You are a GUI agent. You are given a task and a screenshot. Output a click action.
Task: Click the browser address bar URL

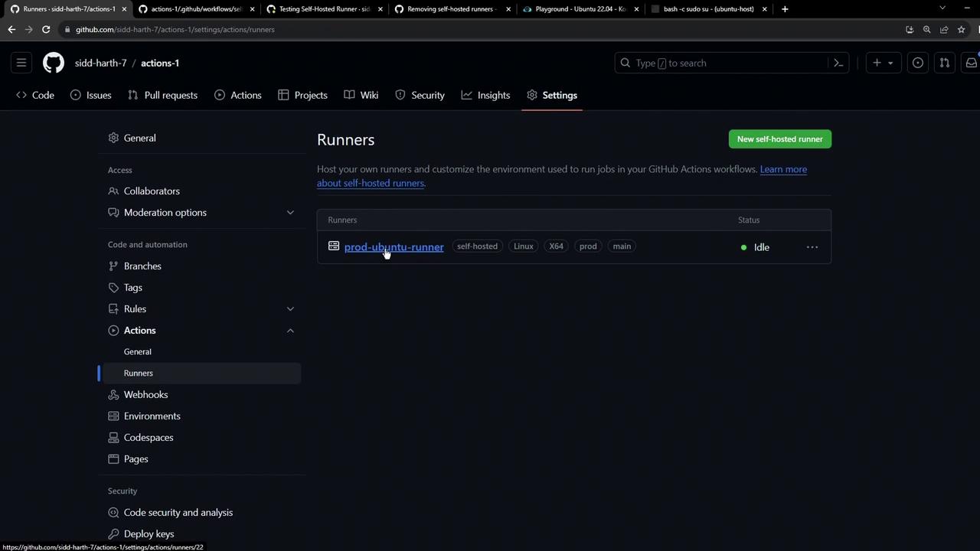pos(175,29)
